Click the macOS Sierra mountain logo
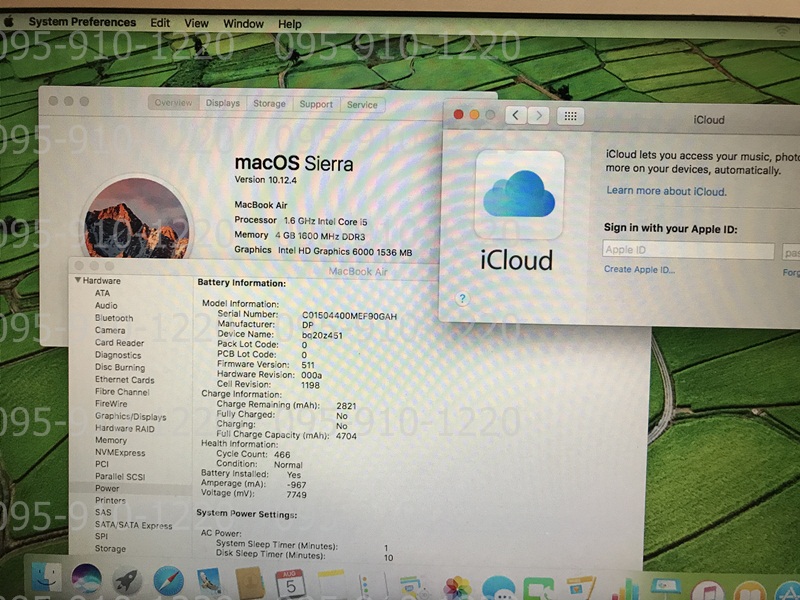Viewport: 800px width, 600px height. 137,218
